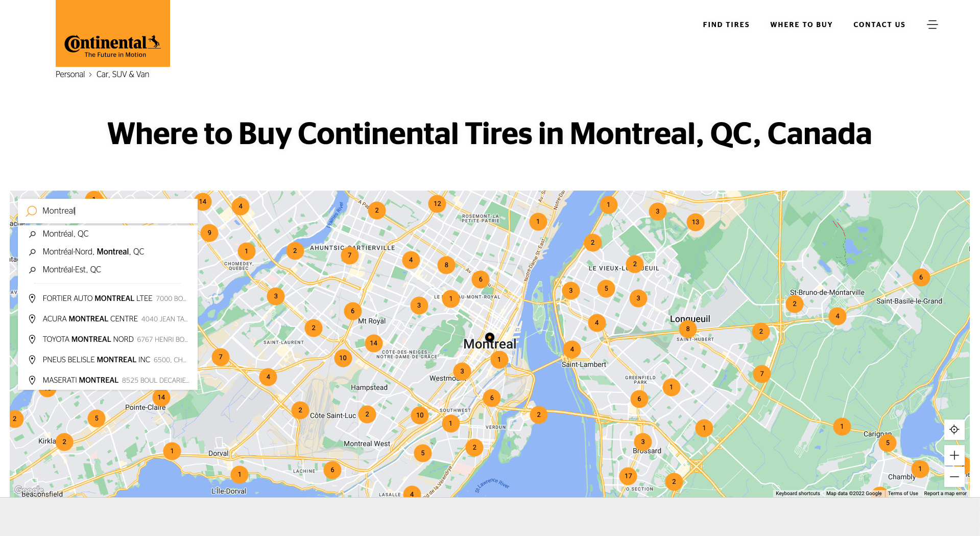Click the black Montreal location pin
Image resolution: width=980 pixels, height=536 pixels.
(490, 337)
